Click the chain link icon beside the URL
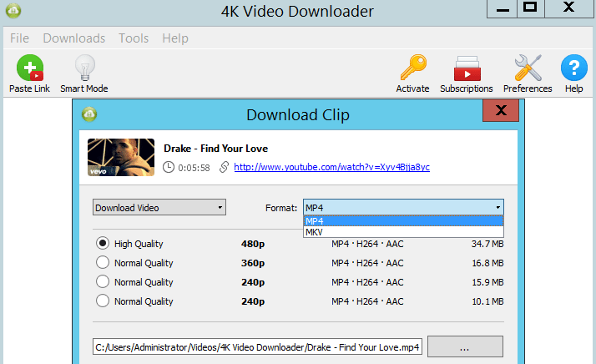 coord(224,167)
